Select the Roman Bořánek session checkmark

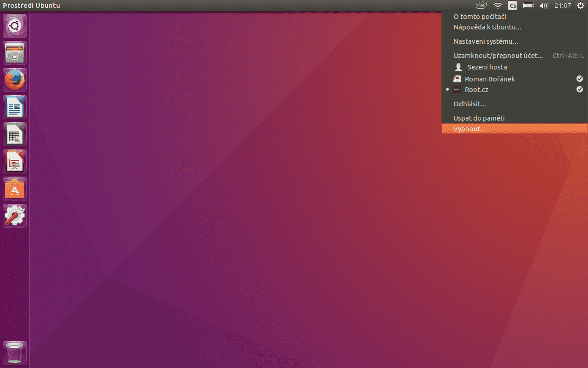[x=579, y=79]
